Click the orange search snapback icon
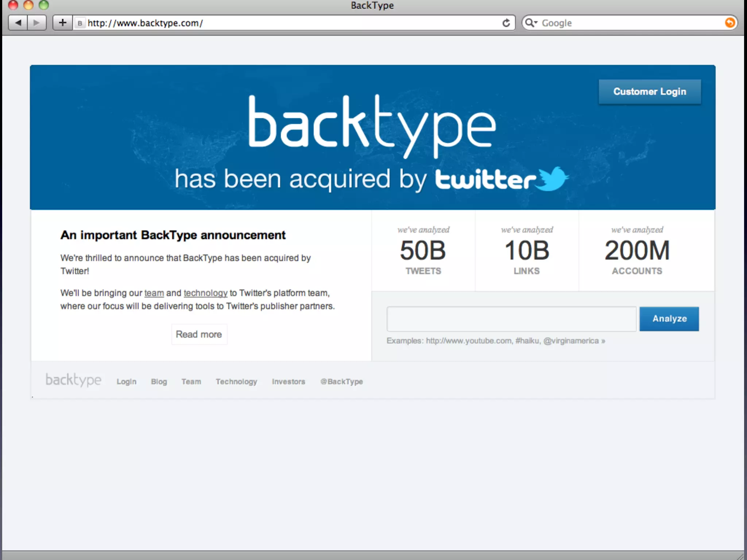The height and width of the screenshot is (560, 747). tap(729, 23)
